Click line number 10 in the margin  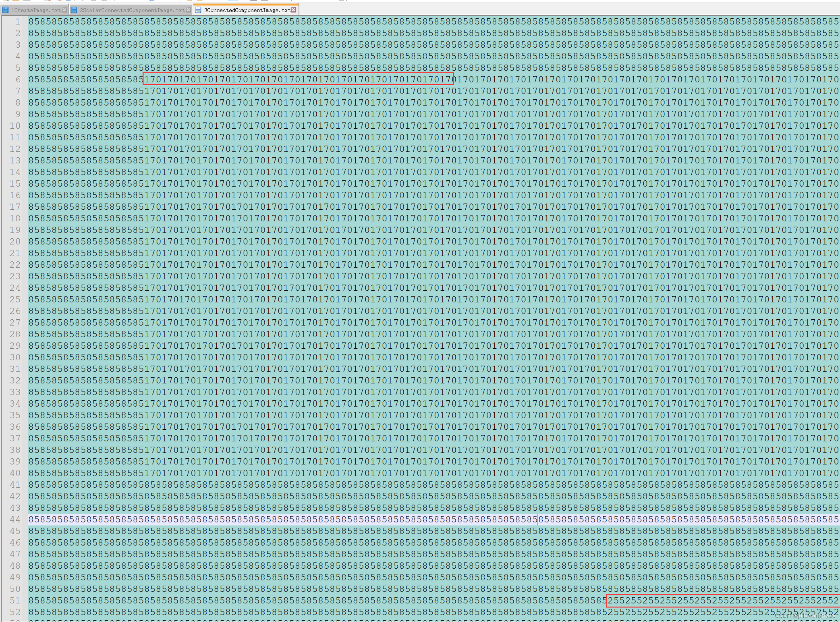pos(15,126)
